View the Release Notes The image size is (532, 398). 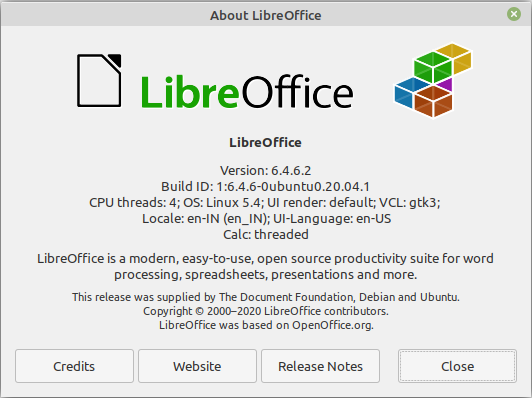click(x=320, y=366)
